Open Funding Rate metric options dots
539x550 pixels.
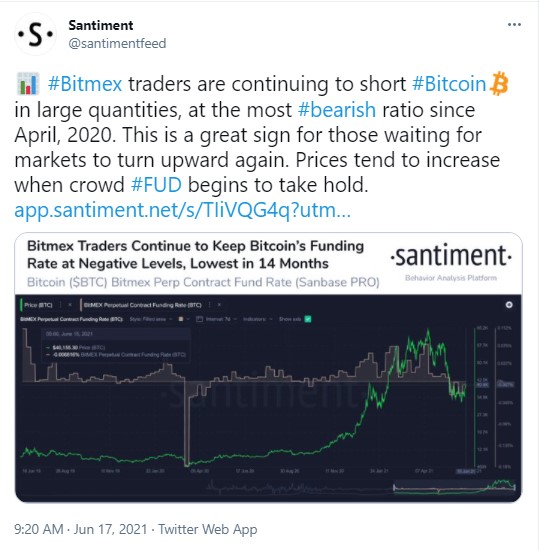point(210,305)
